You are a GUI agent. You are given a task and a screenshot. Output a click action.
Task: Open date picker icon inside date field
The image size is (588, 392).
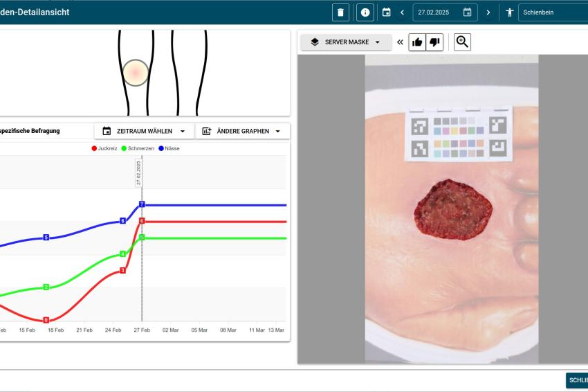click(x=467, y=12)
